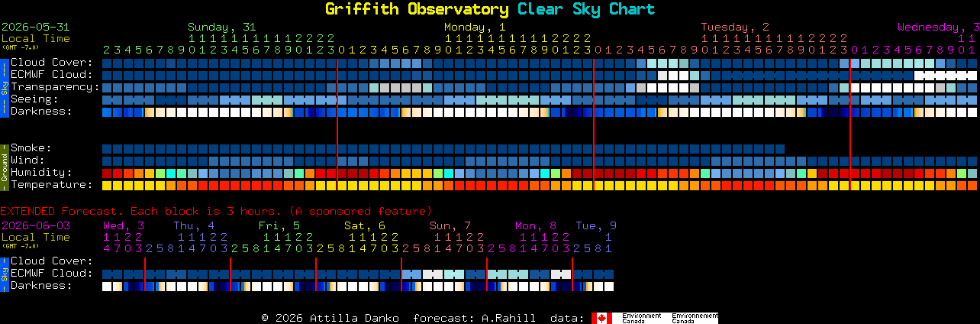Click the GMT -7.0 note under main Local Time
Image resolution: width=980 pixels, height=324 pixels.
pos(20,47)
